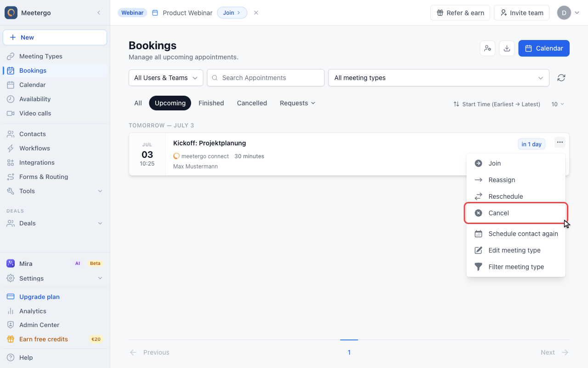588x368 pixels.
Task: Switch to the Finished tab
Action: point(211,103)
